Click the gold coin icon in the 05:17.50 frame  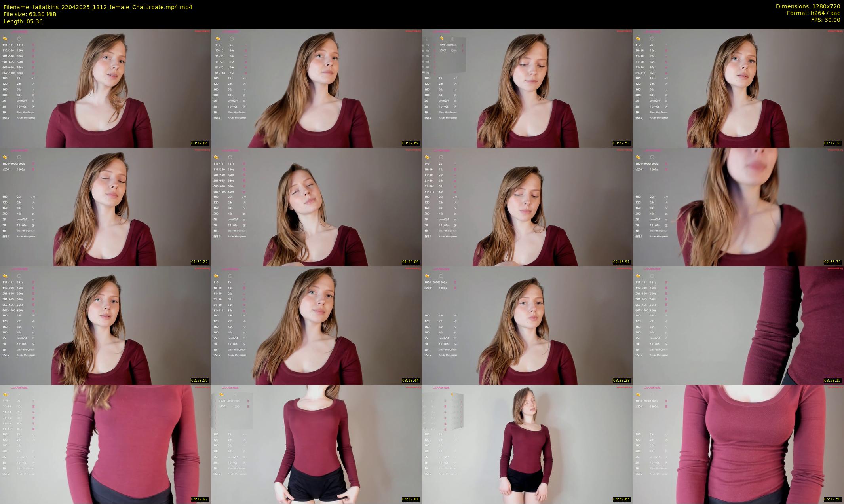pyautogui.click(x=638, y=395)
